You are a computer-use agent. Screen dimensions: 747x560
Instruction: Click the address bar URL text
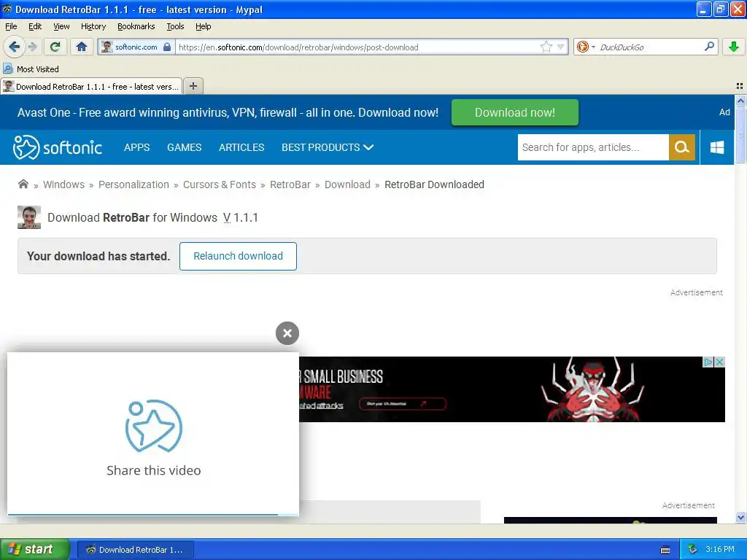click(298, 47)
